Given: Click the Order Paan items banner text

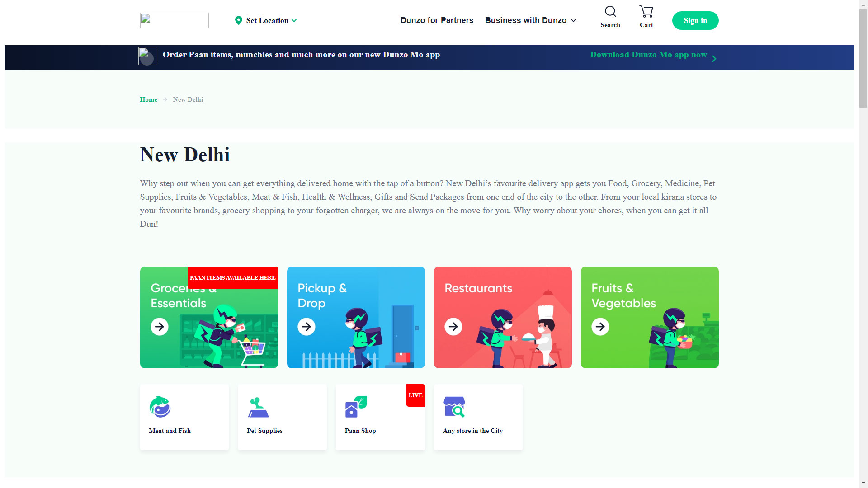Looking at the screenshot, I should (301, 55).
